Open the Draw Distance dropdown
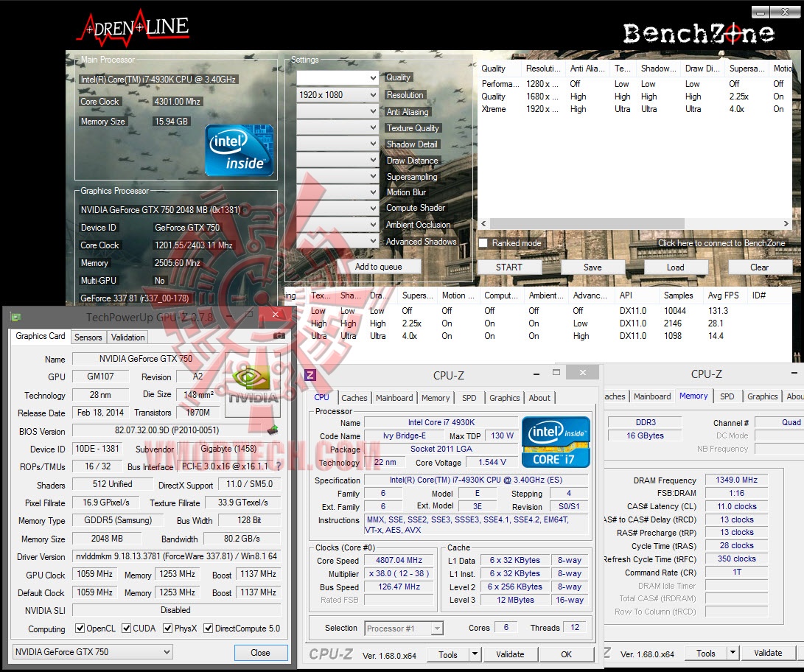Screen dimensions: 804x672 [338, 160]
